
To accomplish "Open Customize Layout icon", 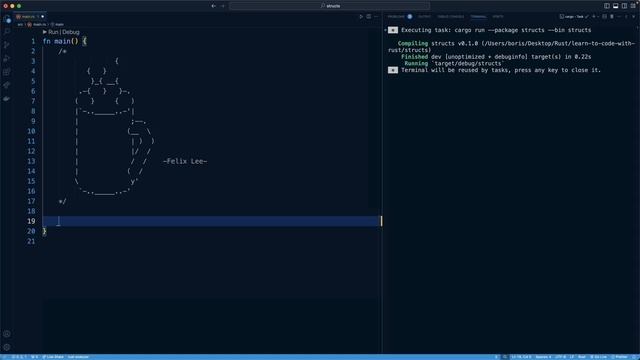I will pos(633,6).
